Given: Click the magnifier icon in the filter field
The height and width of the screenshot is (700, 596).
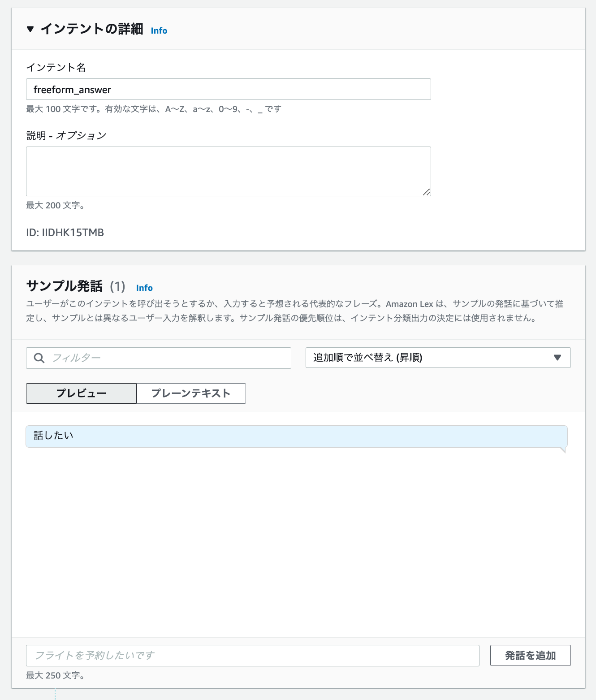Looking at the screenshot, I should tap(39, 358).
